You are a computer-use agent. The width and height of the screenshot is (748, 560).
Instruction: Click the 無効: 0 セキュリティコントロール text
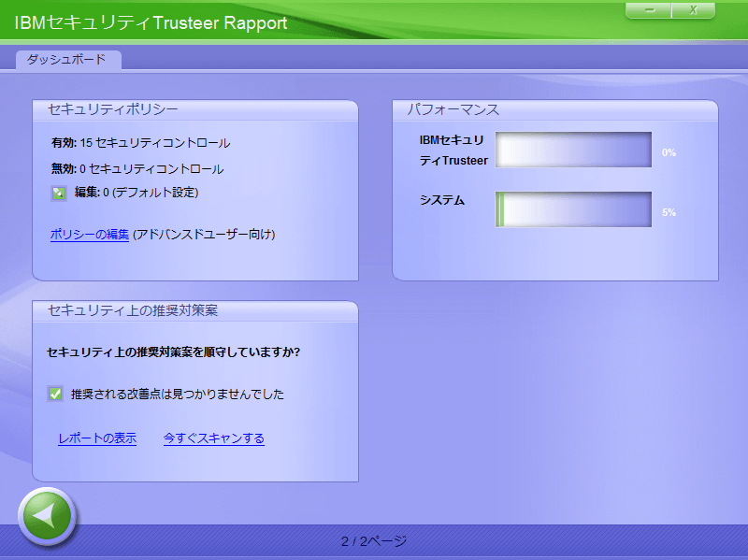point(137,169)
